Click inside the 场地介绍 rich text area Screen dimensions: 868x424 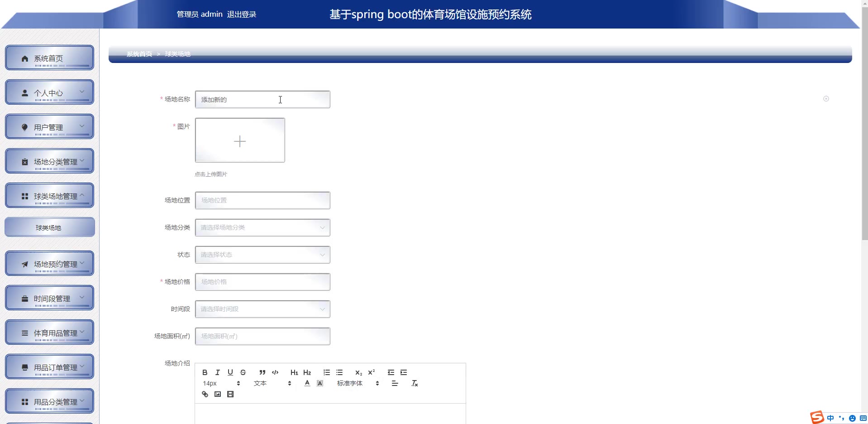[x=330, y=414]
